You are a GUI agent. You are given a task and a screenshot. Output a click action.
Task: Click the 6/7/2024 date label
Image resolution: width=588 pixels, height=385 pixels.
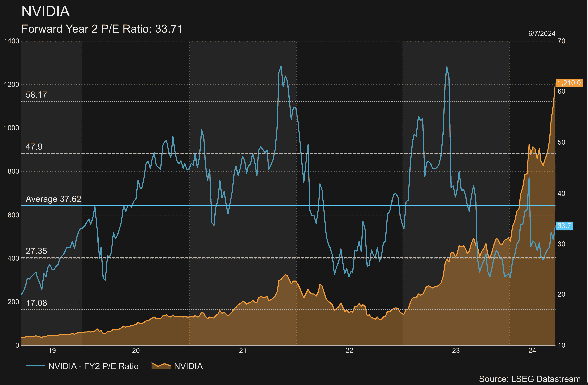point(542,34)
